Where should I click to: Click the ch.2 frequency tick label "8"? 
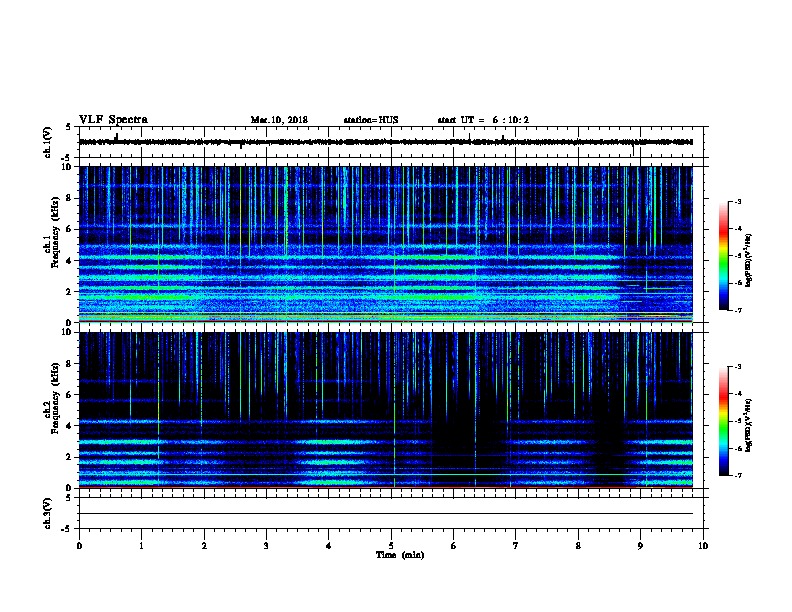pos(69,364)
